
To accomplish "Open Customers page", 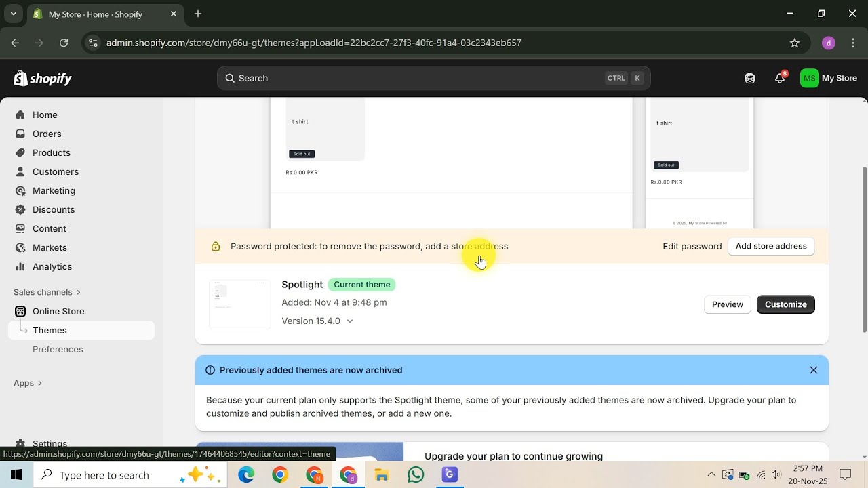I will pyautogui.click(x=56, y=171).
